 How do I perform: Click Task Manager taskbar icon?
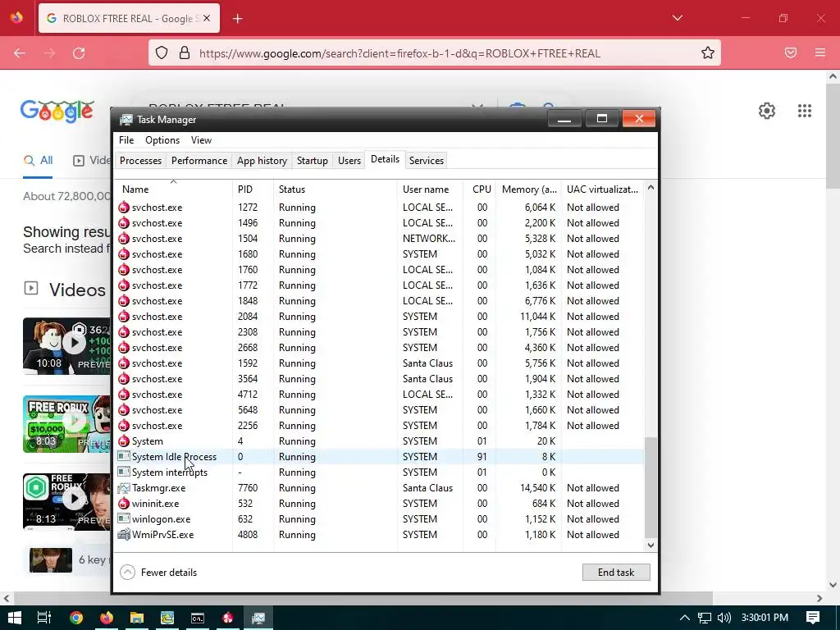(258, 618)
